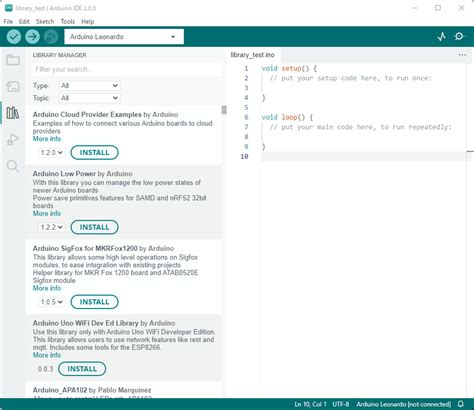Toggle the Library Manager sidebar icon
Viewport: 474px width, 410px height.
click(x=13, y=113)
